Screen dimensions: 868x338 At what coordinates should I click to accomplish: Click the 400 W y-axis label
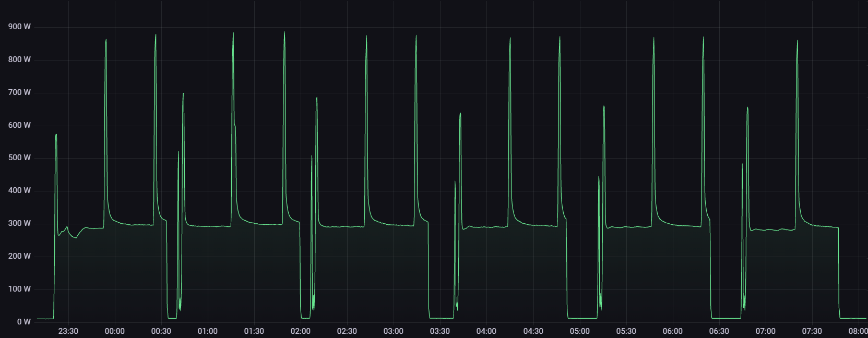(19, 190)
